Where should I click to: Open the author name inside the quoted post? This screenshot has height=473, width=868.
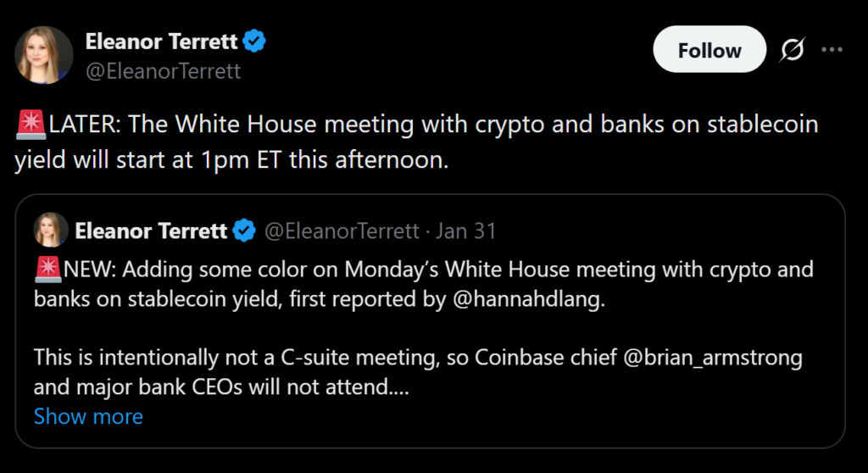[x=151, y=231]
